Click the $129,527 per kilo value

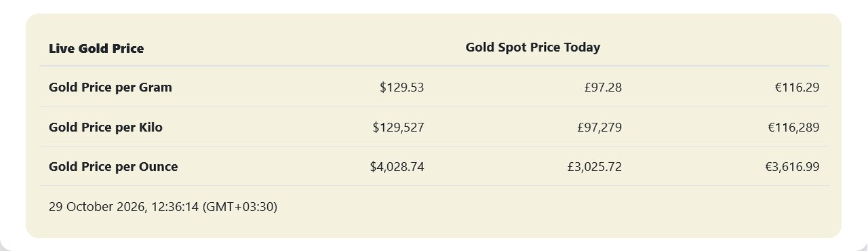[x=399, y=127]
